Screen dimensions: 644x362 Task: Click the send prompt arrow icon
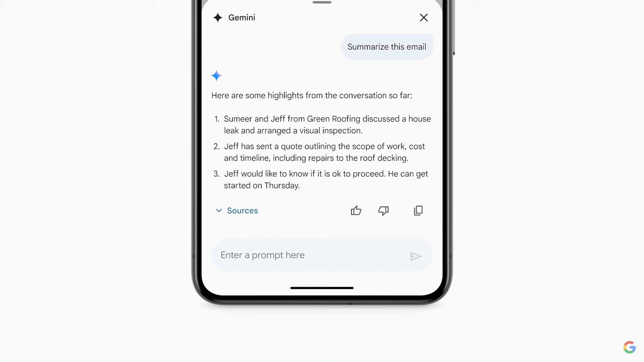[x=415, y=256]
